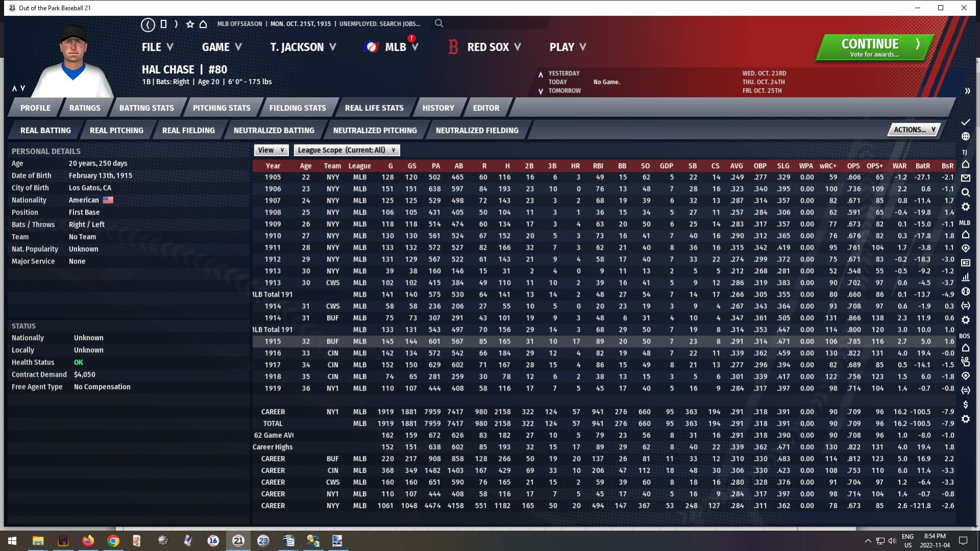The height and width of the screenshot is (551, 980).
Task: Go forward with the right arrow icon
Action: coord(176,24)
